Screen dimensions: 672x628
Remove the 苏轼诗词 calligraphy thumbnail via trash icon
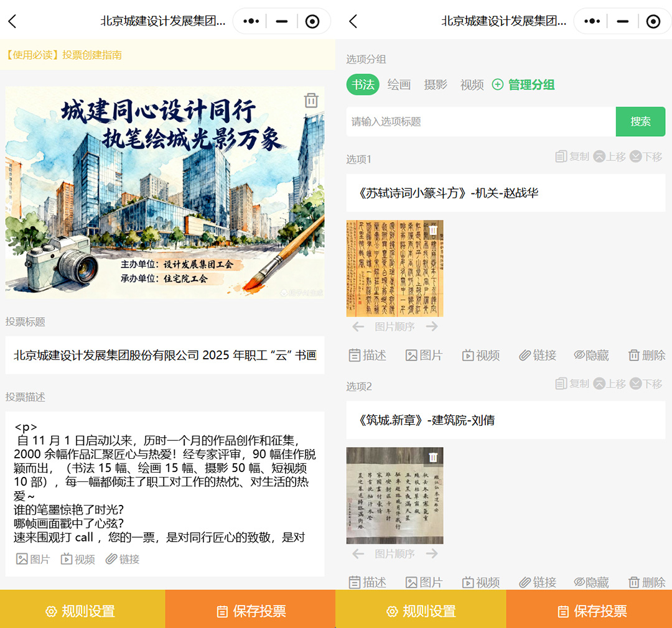click(x=433, y=231)
